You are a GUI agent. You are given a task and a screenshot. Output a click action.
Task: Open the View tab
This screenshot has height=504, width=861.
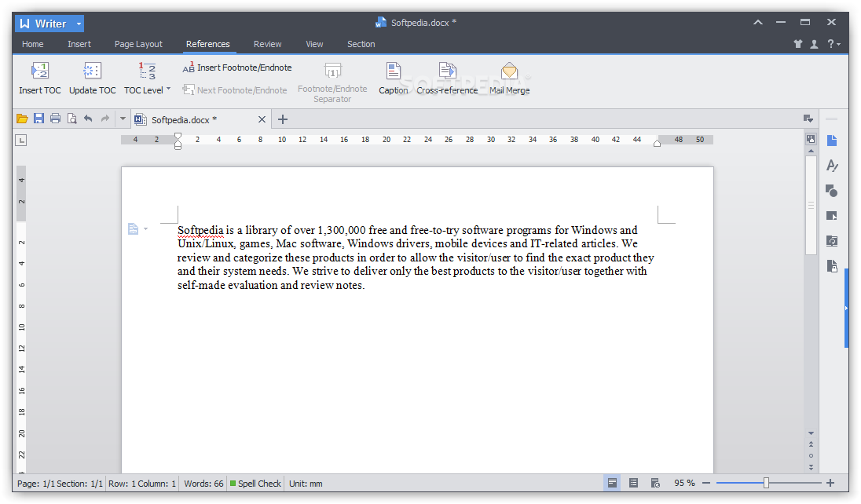pyautogui.click(x=314, y=44)
